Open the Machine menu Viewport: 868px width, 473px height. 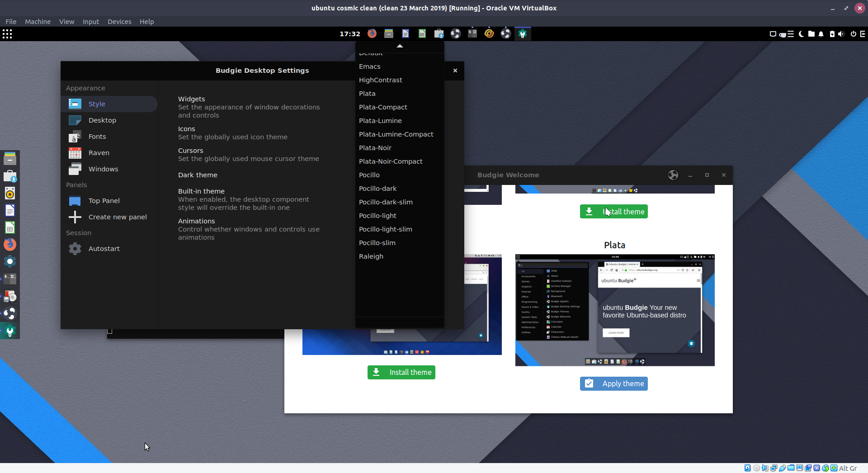[38, 21]
